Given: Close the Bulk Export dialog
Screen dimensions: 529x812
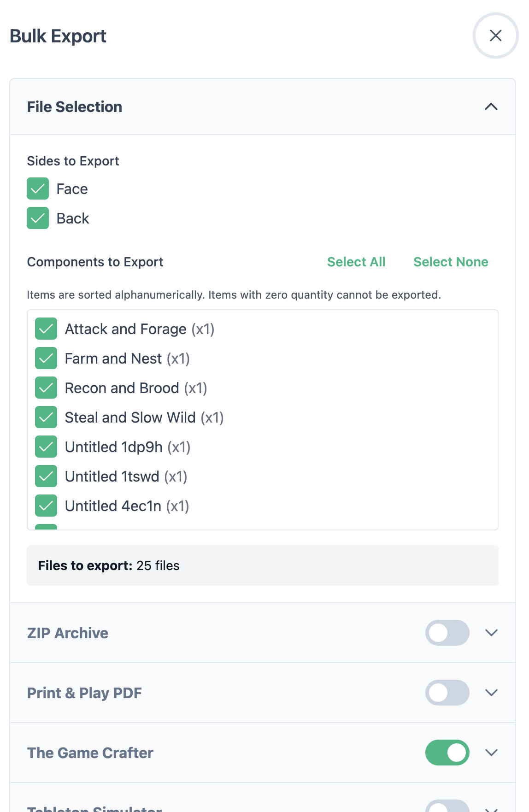Looking at the screenshot, I should [495, 35].
